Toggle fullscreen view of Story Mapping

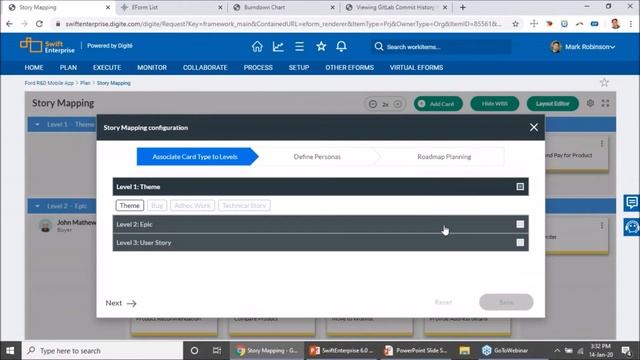[x=605, y=103]
